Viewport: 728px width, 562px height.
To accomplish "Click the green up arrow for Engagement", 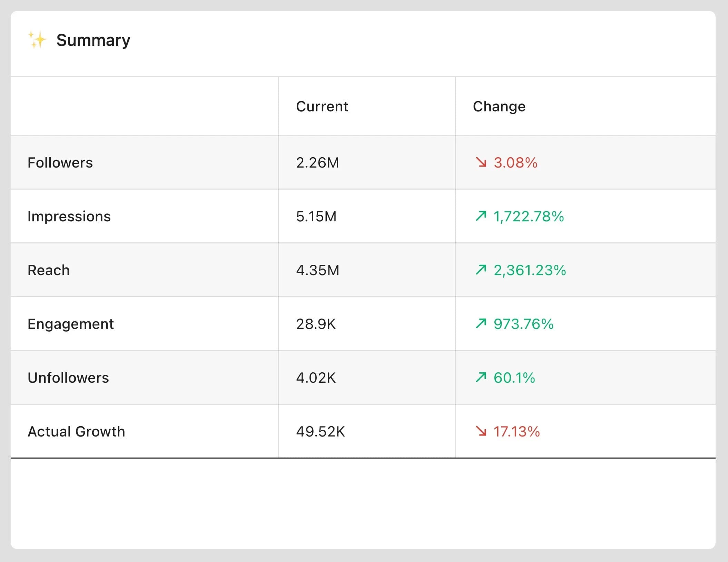I will (481, 324).
